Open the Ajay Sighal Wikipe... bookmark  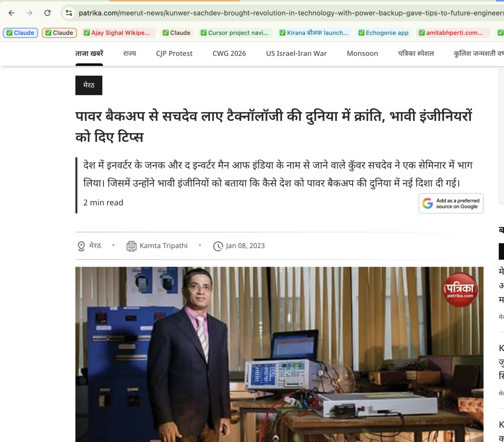pos(118,33)
